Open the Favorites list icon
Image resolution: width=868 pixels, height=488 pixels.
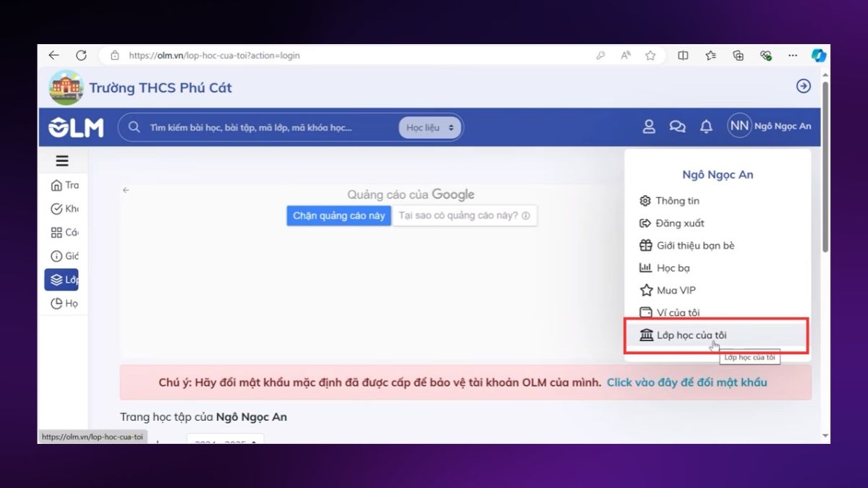point(711,55)
